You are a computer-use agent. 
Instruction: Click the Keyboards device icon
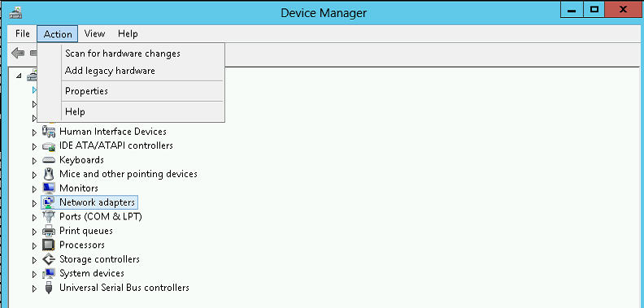pyautogui.click(x=49, y=160)
